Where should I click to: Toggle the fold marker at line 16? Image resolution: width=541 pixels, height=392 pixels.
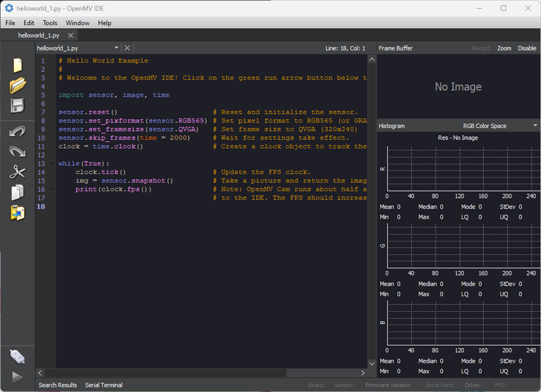click(x=51, y=189)
